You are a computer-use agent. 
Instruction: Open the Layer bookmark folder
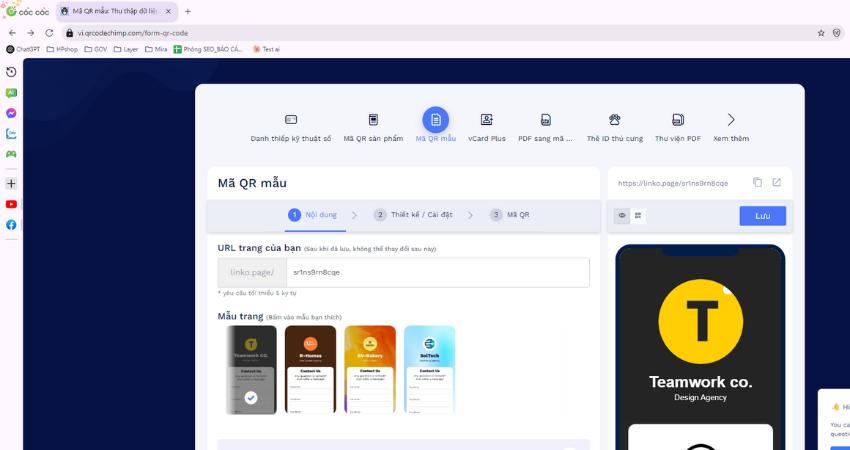[126, 49]
